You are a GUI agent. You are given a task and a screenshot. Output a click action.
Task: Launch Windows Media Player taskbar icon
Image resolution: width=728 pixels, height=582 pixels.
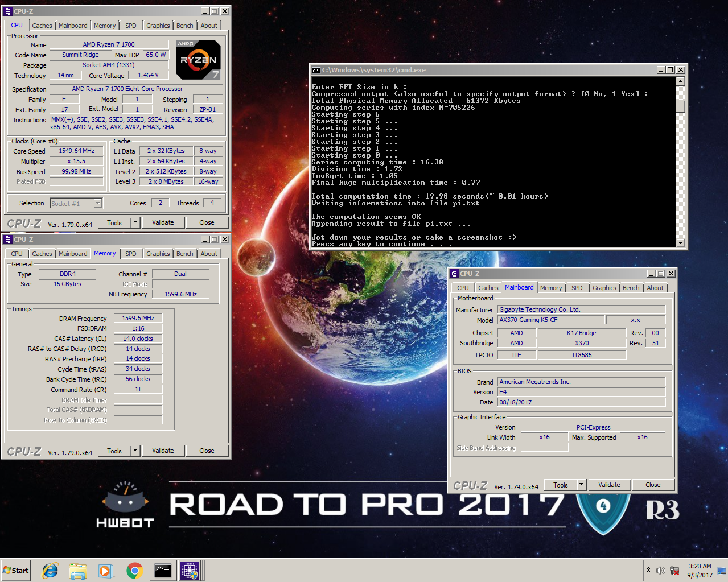(106, 571)
